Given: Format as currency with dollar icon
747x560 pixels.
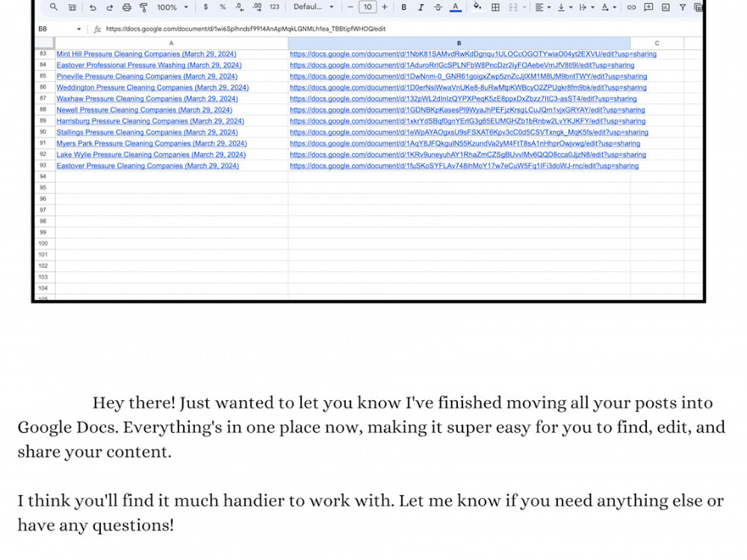Looking at the screenshot, I should [205, 7].
